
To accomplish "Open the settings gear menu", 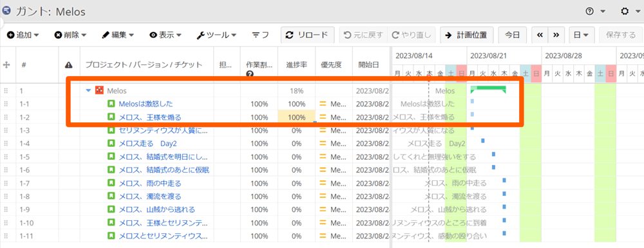I will pyautogui.click(x=630, y=12).
